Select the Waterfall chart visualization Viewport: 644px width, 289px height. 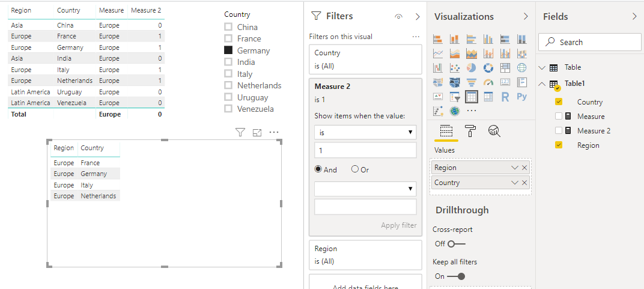[438, 67]
